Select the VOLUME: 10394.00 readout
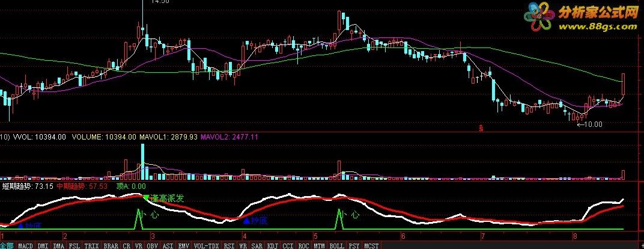 (x=104, y=137)
